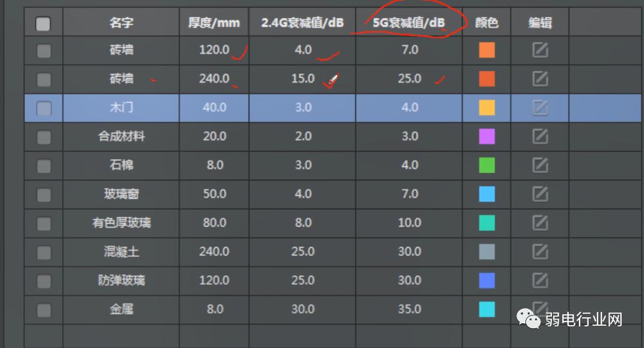Screen dimensions: 644x348
Task: Click the orange color swatch of 砖墙
Action: [486, 50]
